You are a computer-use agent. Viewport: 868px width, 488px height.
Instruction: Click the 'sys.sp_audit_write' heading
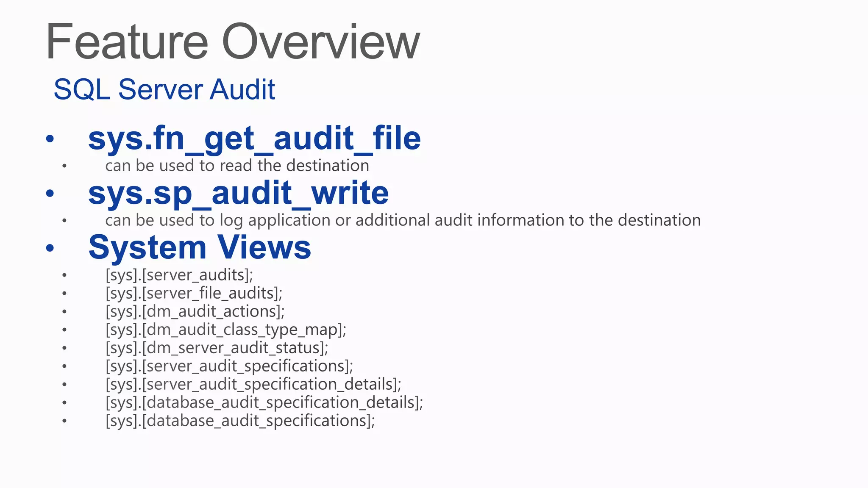[x=238, y=194]
